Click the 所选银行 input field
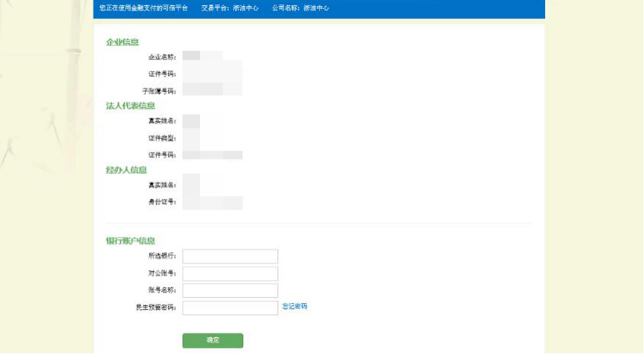This screenshot has width=644, height=354. (230, 257)
